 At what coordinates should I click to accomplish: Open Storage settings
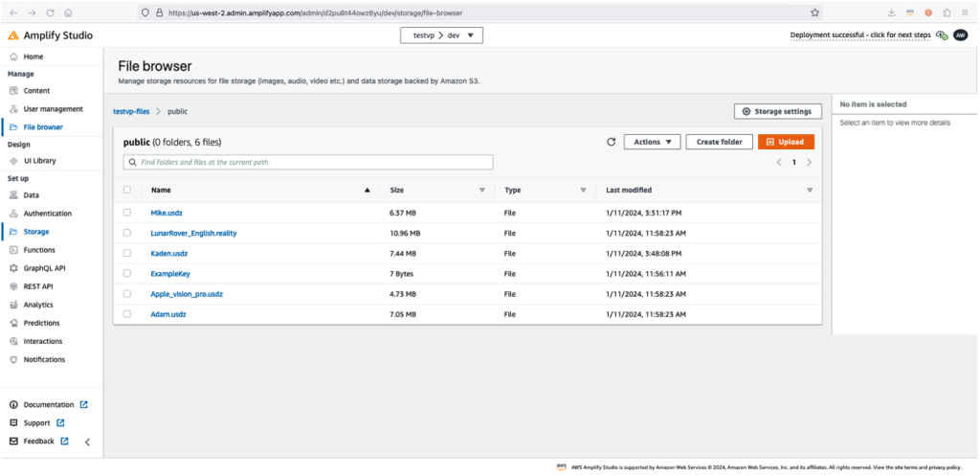pos(777,111)
